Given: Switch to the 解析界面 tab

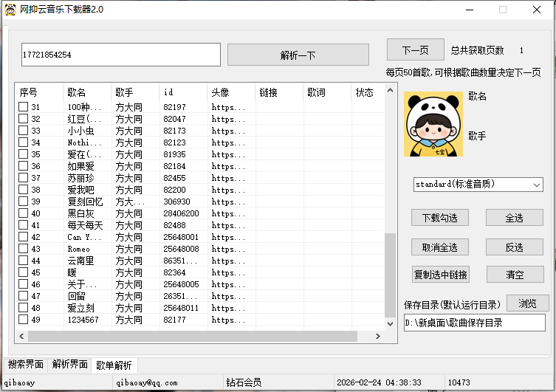Looking at the screenshot, I should point(69,365).
